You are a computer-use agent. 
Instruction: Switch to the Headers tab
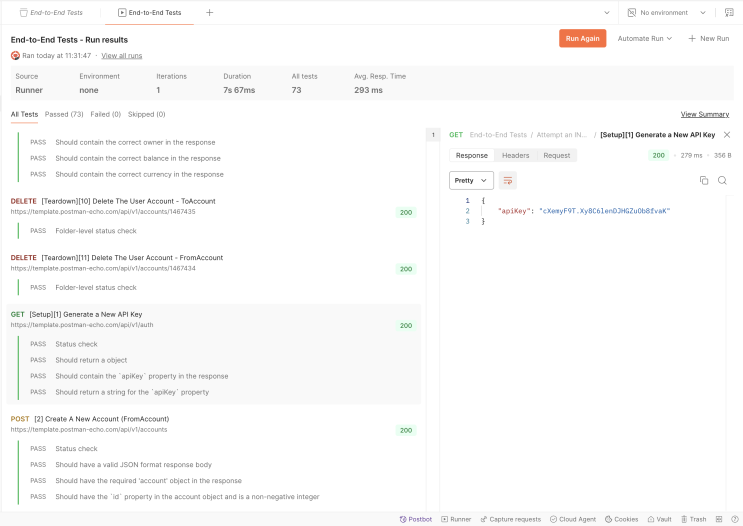(x=516, y=155)
